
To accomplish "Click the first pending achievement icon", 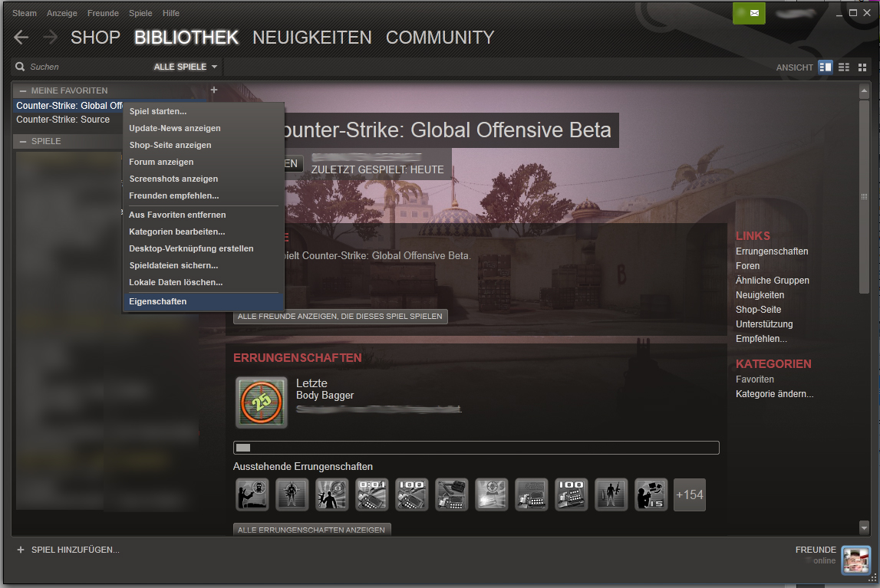I will tap(252, 494).
